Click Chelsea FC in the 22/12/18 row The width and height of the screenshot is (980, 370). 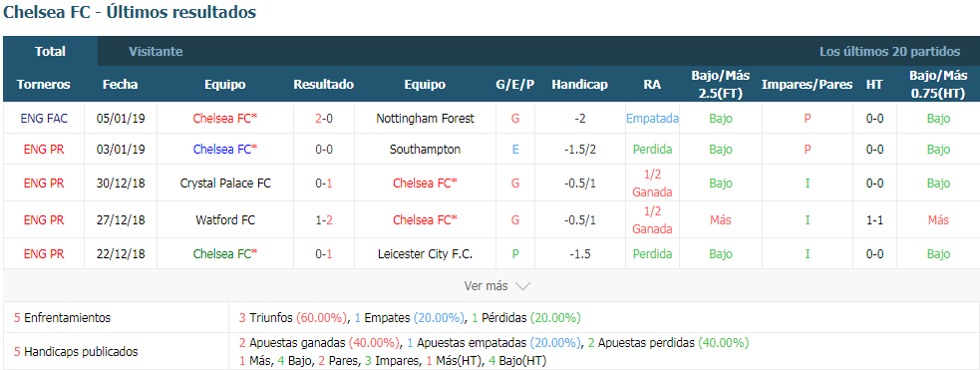(225, 253)
